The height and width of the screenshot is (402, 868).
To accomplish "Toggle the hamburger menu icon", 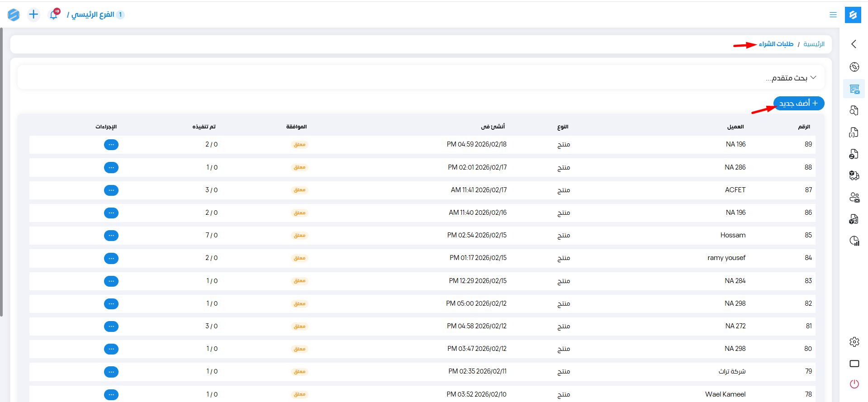I will (x=833, y=15).
